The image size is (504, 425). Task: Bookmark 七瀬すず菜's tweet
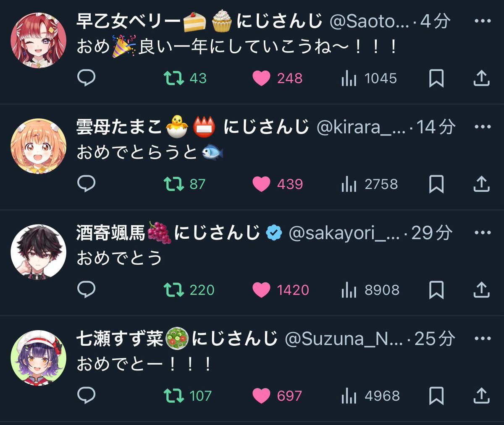point(436,395)
